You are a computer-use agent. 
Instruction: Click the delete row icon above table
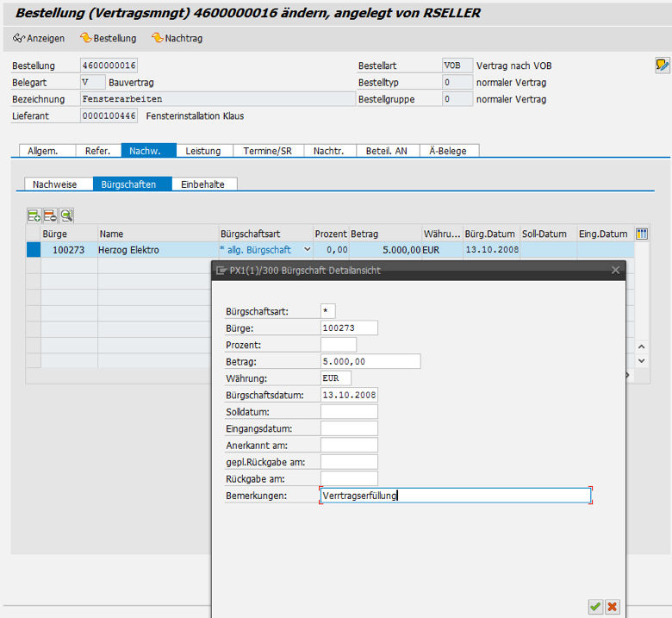coord(50,215)
